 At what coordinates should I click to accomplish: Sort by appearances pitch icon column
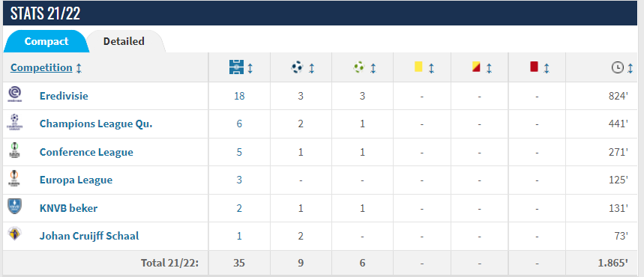click(x=241, y=67)
